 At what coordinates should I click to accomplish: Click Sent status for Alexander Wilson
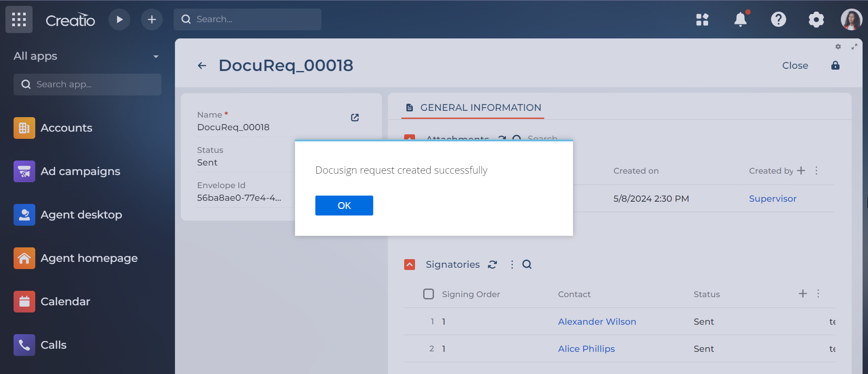(704, 322)
